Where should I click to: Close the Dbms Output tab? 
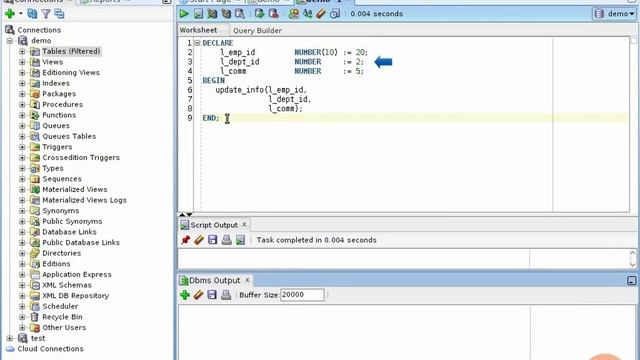click(247, 280)
